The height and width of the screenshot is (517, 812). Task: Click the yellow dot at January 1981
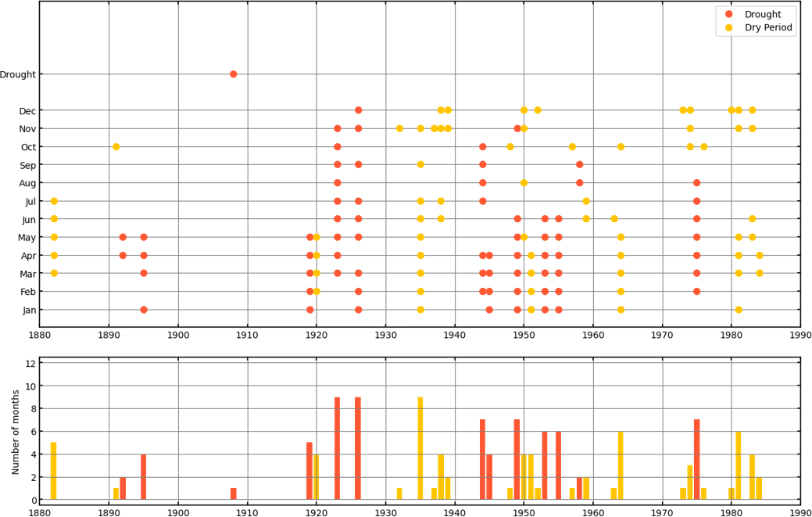[739, 310]
